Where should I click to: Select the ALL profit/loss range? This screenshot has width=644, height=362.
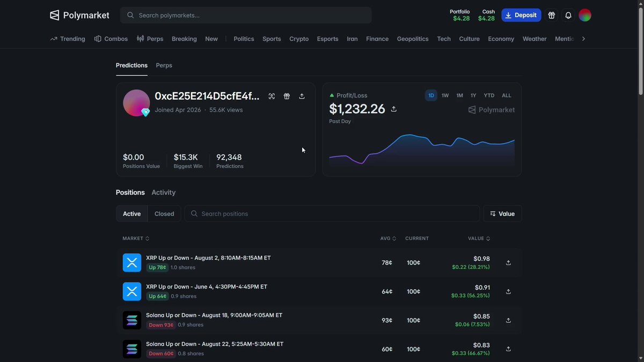pos(507,95)
